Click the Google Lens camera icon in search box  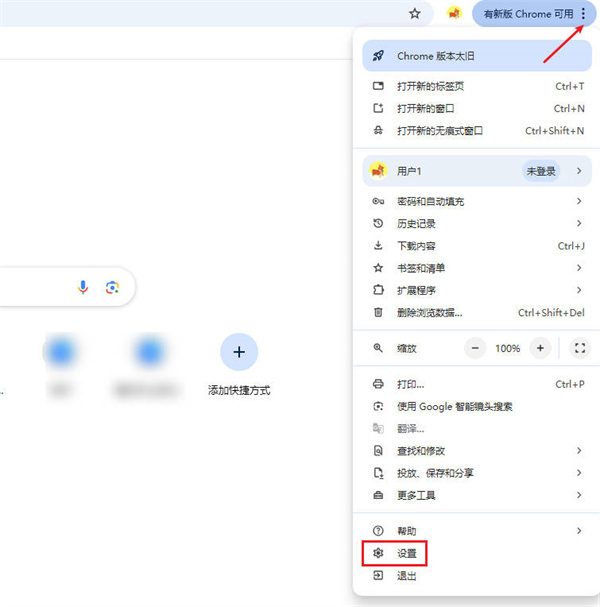[112, 288]
